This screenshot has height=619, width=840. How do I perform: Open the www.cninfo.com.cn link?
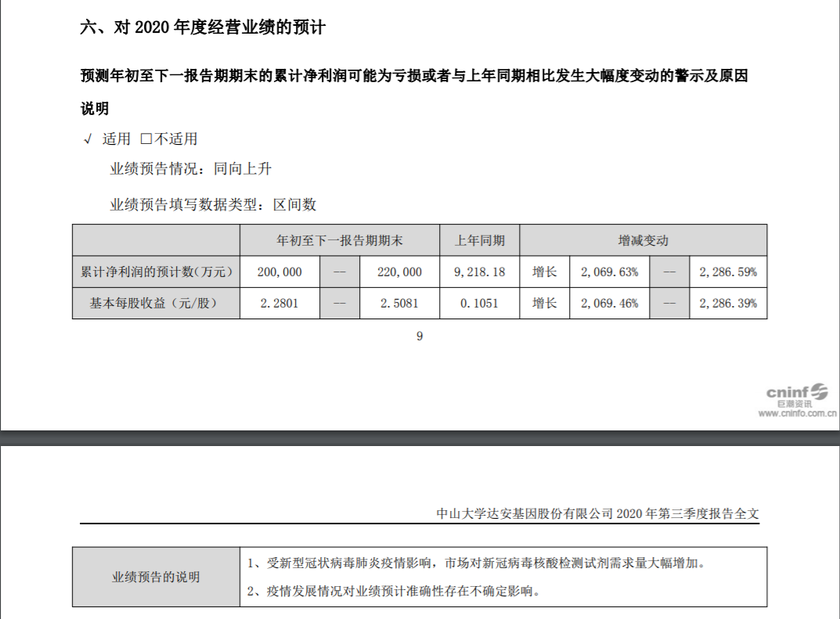797,414
